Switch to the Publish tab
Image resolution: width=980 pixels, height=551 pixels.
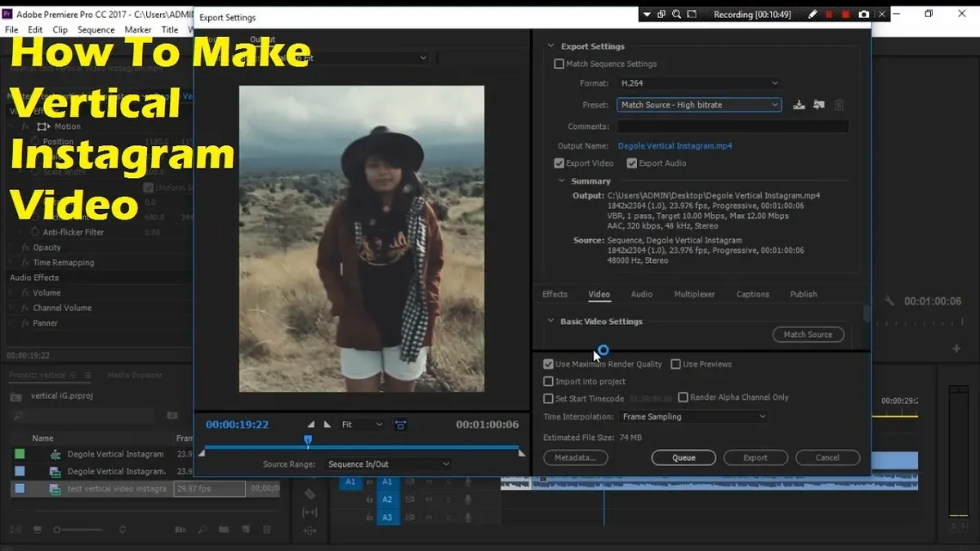804,294
